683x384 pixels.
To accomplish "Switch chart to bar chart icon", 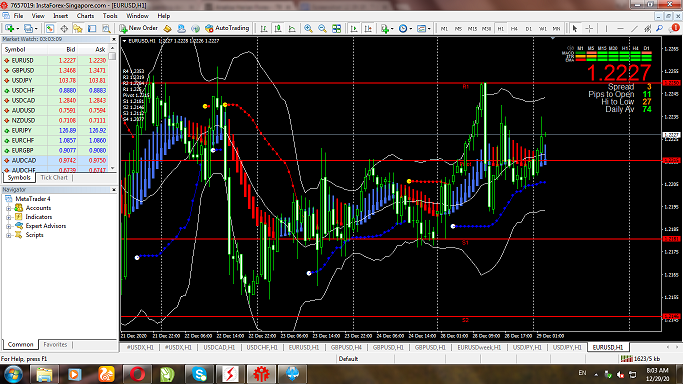I will 264,28.
